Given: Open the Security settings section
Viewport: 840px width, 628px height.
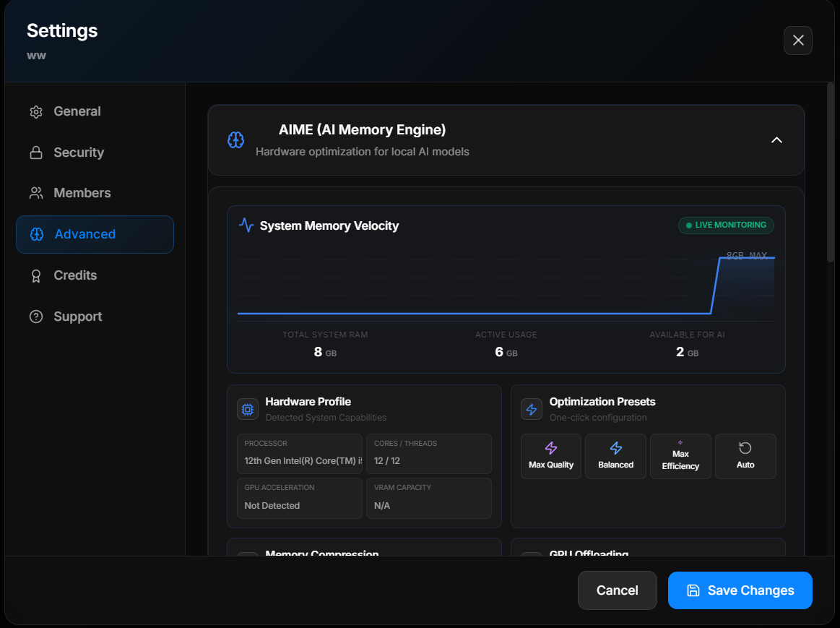Looking at the screenshot, I should coord(95,152).
